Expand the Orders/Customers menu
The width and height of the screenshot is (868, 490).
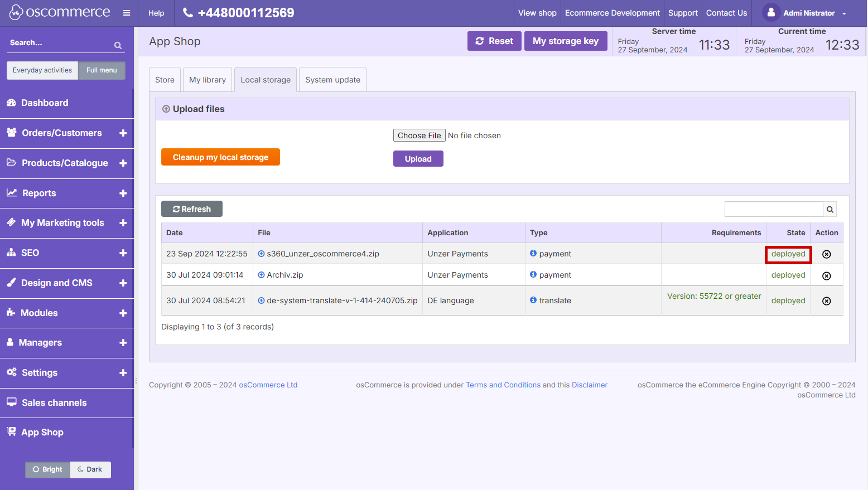(123, 133)
